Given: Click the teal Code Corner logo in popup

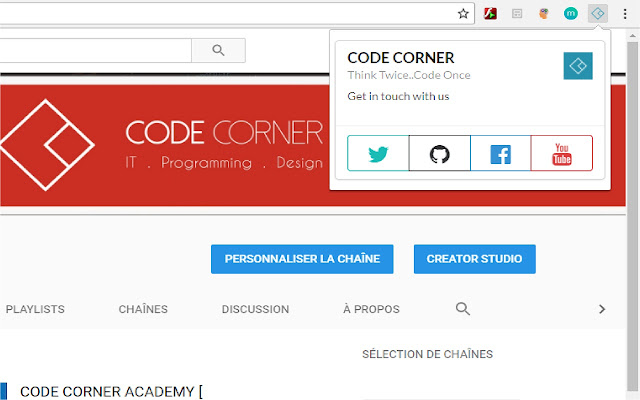Looking at the screenshot, I should pyautogui.click(x=578, y=66).
